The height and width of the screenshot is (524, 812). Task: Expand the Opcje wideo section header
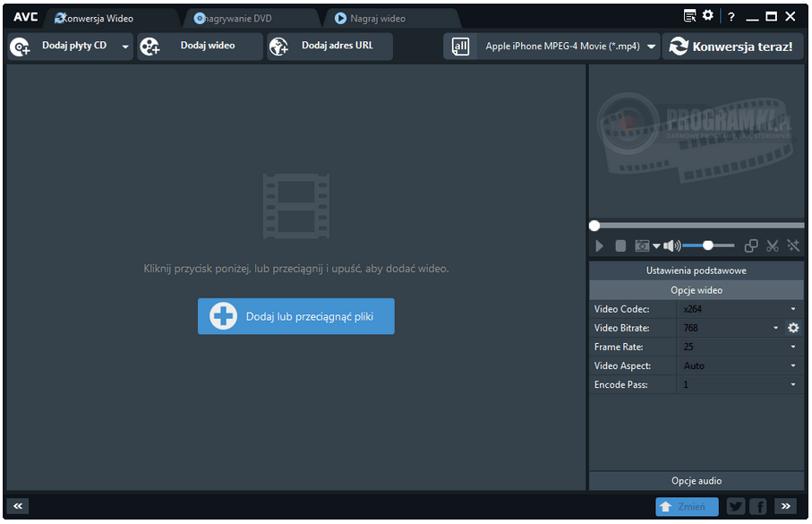click(x=697, y=290)
